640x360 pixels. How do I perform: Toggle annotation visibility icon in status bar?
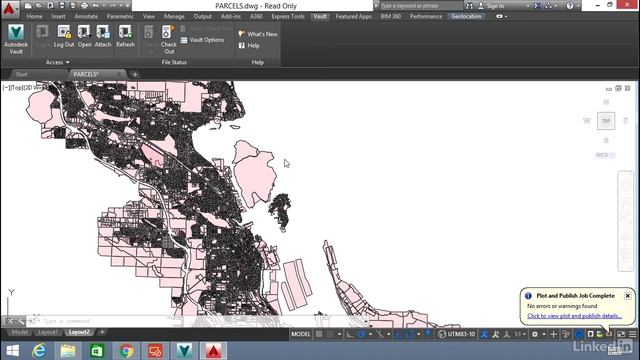pyautogui.click(x=484, y=334)
